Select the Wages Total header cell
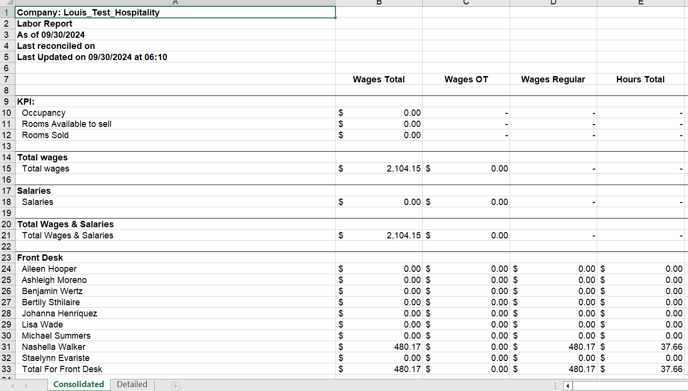 (x=379, y=79)
